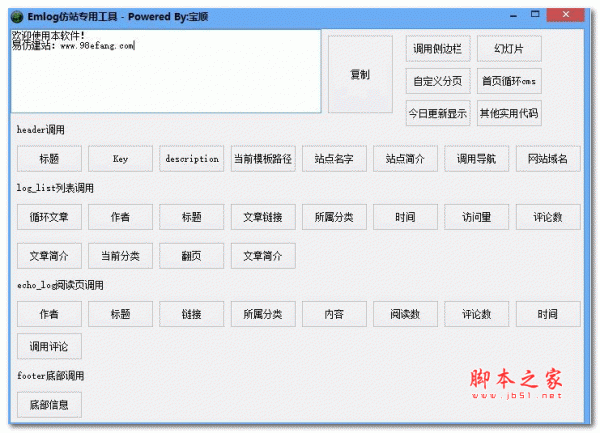Click the 阅读数 button
This screenshot has height=433, width=600.
point(406,314)
